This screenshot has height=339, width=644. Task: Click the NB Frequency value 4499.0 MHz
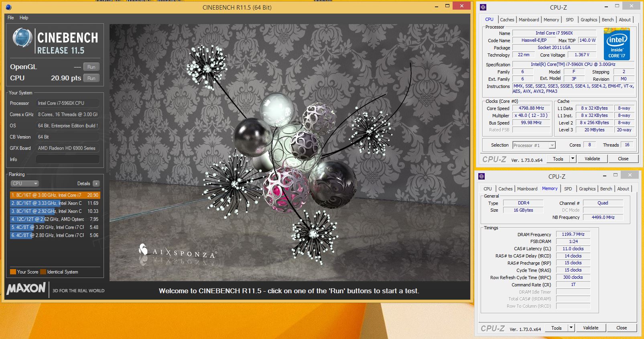[x=603, y=217]
